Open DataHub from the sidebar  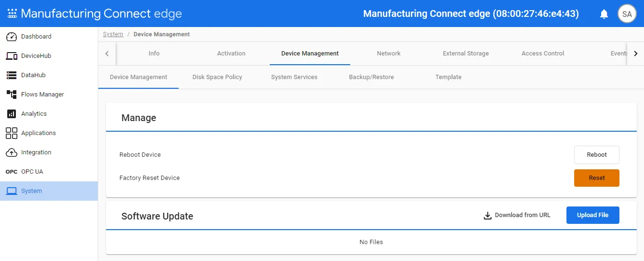(49, 75)
